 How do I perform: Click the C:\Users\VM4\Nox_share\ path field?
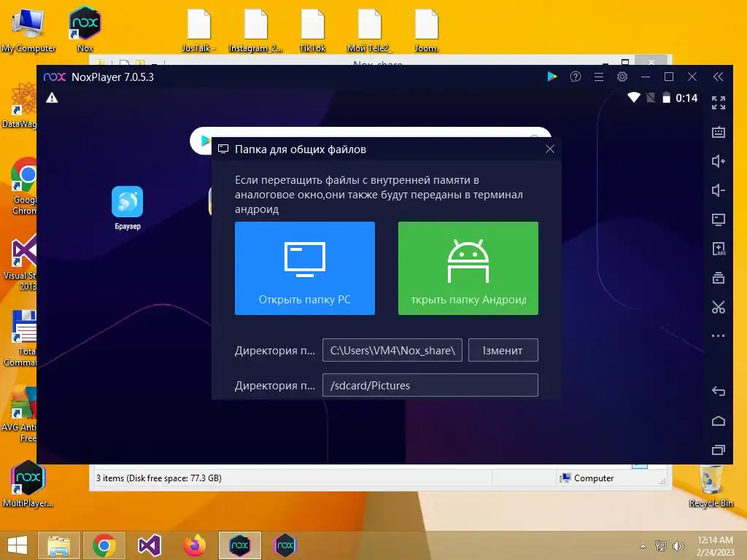click(392, 350)
